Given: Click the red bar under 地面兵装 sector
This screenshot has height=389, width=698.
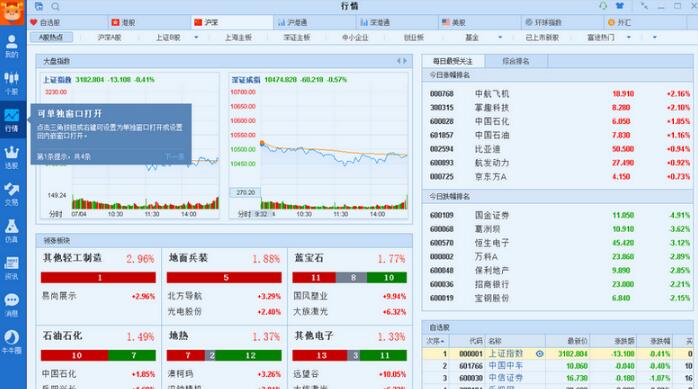Looking at the screenshot, I should [x=224, y=277].
